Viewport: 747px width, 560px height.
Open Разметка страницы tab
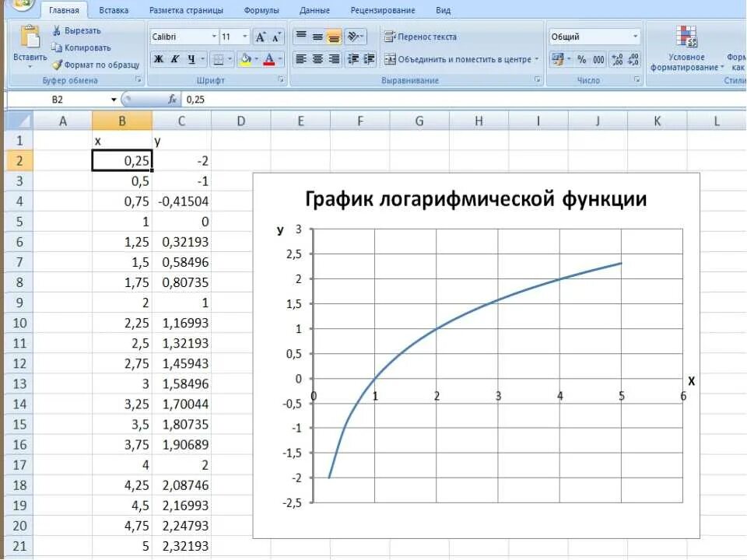point(186,10)
